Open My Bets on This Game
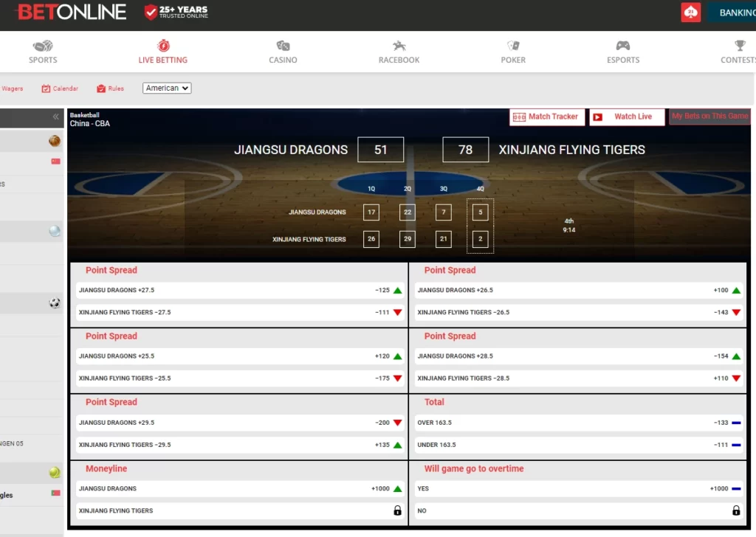Screen dimensions: 756x537 pyautogui.click(x=709, y=117)
